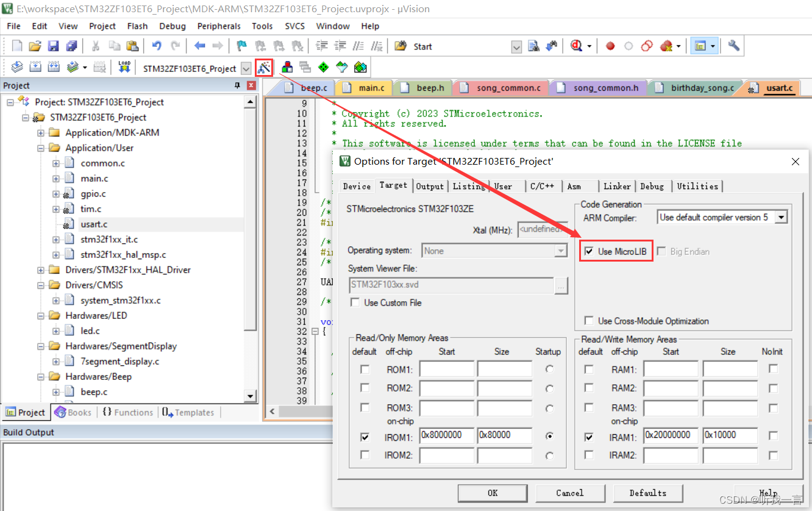
Task: Navigate backwards with the blue left arrow
Action: [x=199, y=46]
